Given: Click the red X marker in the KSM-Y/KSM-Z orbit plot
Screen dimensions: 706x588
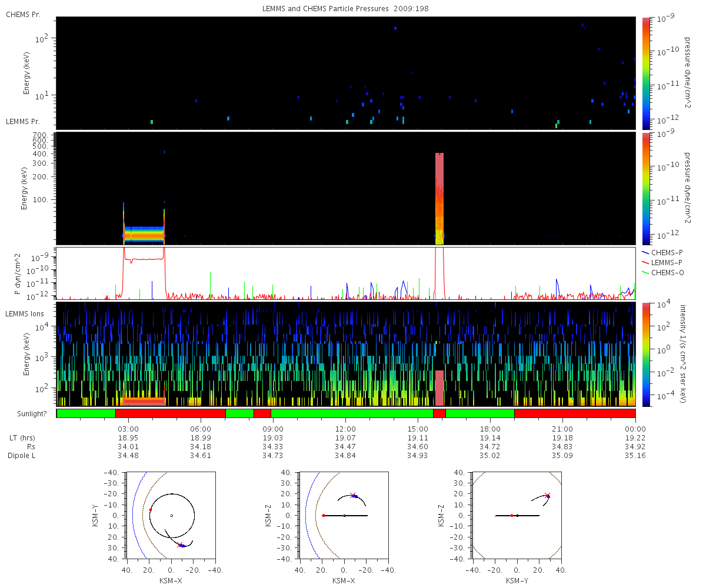Looking at the screenshot, I should pyautogui.click(x=548, y=495).
